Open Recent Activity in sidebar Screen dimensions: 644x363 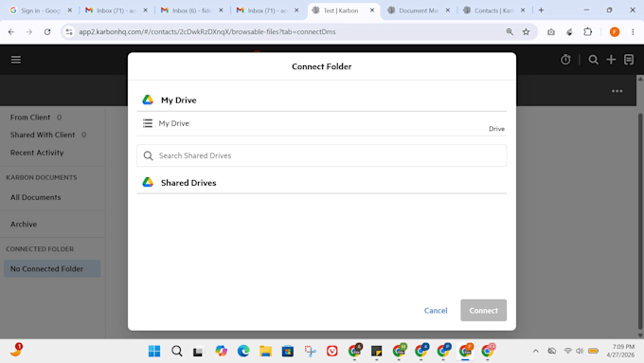coord(37,153)
